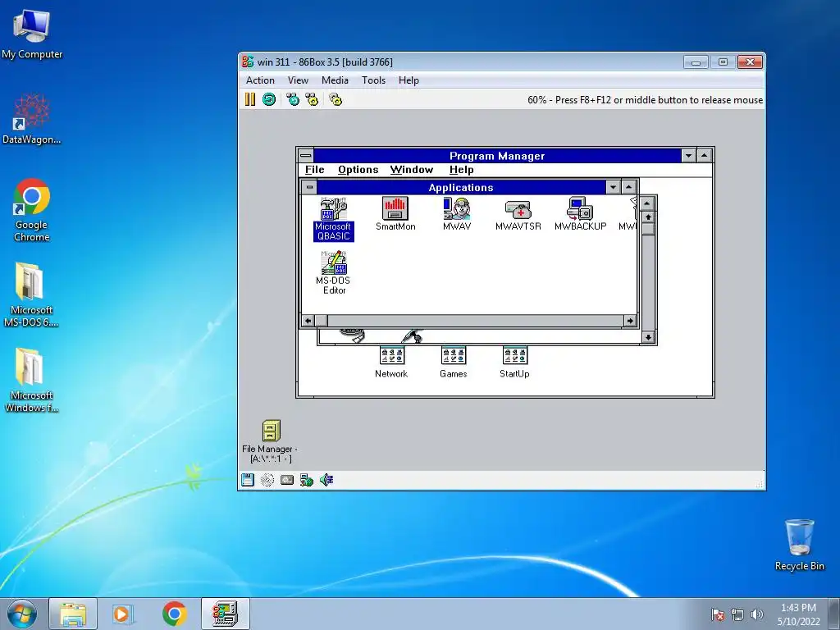The image size is (840, 630).
Task: Open the 86Box Media menu
Action: coord(335,80)
